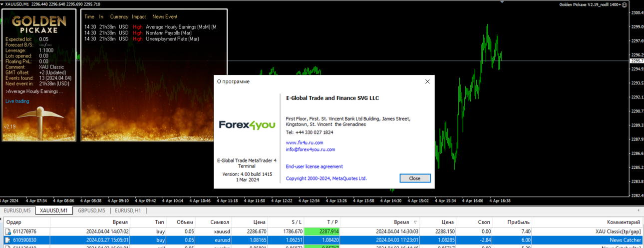Click close price 1.08285
Screen dimensions: 644x248
click(x=446, y=240)
